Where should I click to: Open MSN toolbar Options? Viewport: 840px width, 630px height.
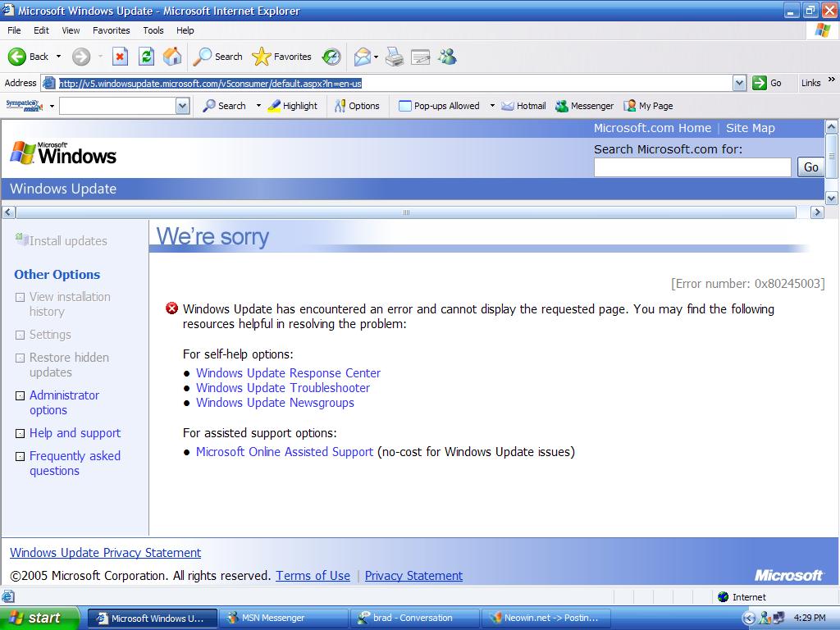[x=357, y=106]
